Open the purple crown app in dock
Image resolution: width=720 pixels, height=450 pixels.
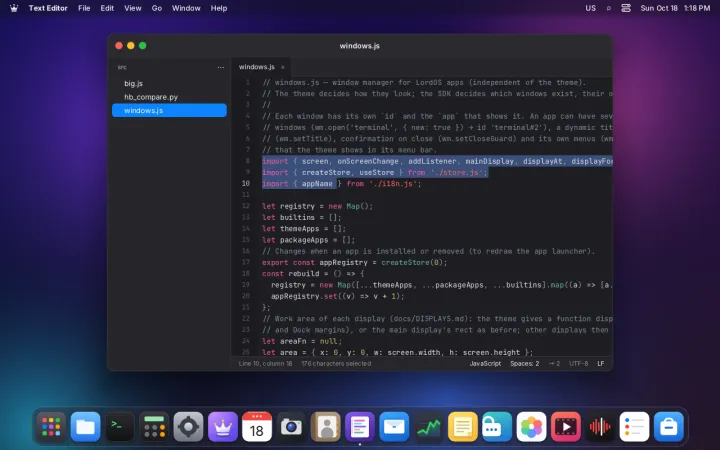click(x=223, y=427)
